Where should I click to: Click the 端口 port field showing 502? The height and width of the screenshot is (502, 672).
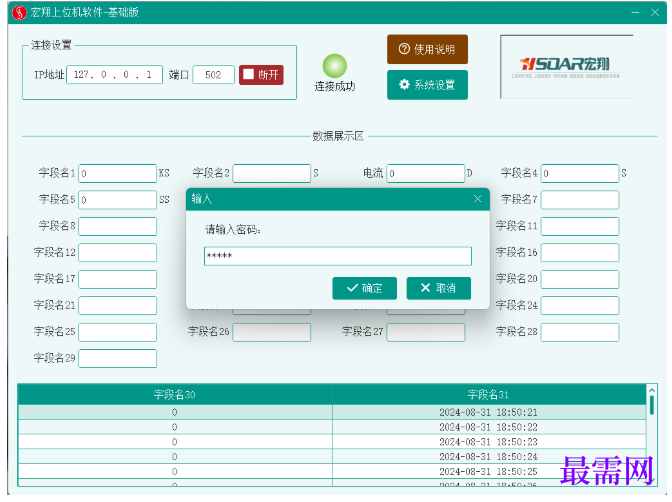[x=213, y=75]
